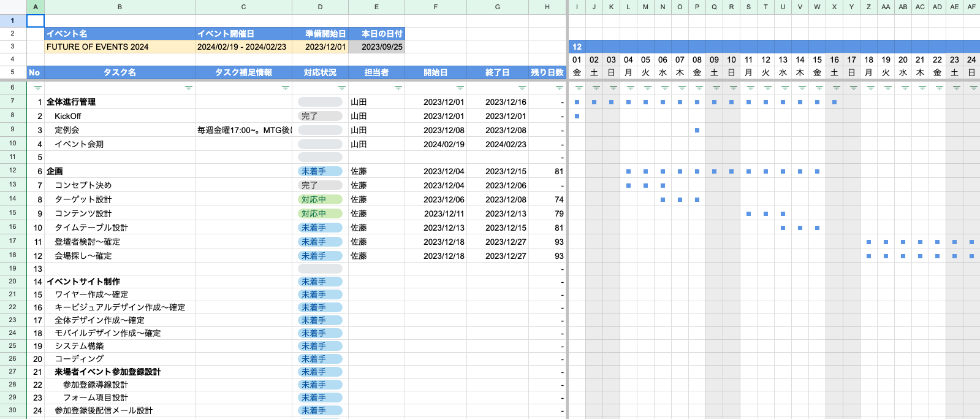The height and width of the screenshot is (419, 980).
Task: Select the 2023/09/25 today's date cell
Action: (x=376, y=47)
